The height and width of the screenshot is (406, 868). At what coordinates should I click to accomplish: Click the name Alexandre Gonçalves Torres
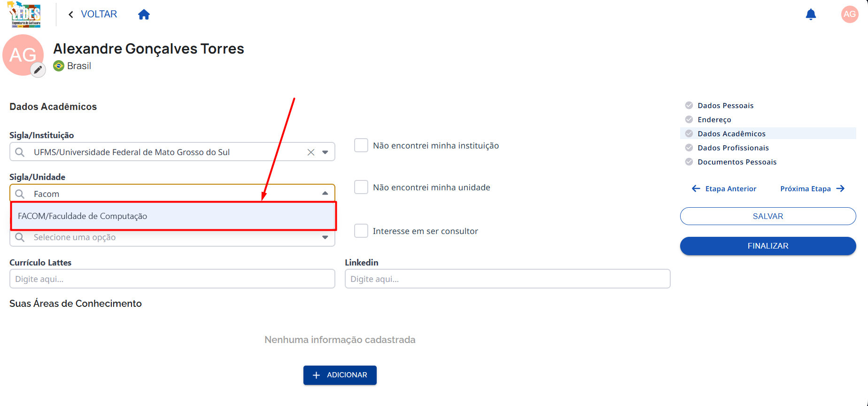(x=148, y=48)
